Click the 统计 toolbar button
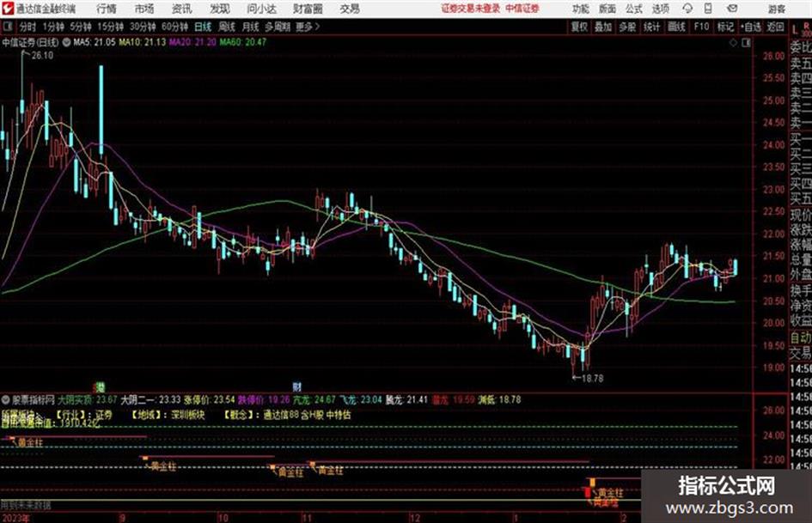The height and width of the screenshot is (523, 812). tap(652, 27)
